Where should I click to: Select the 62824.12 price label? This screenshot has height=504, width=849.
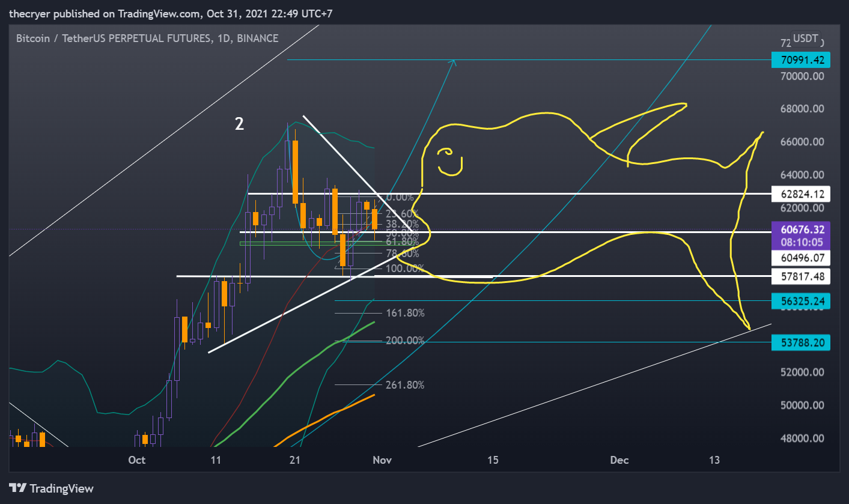[x=800, y=193]
